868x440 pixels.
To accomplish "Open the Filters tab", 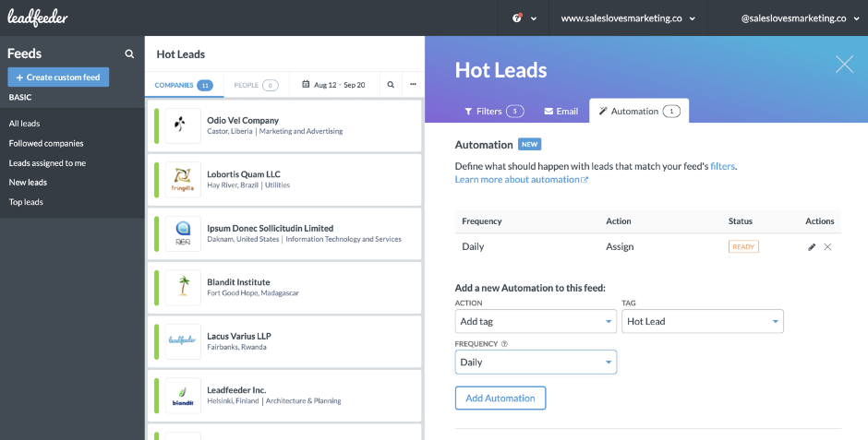I will (494, 111).
